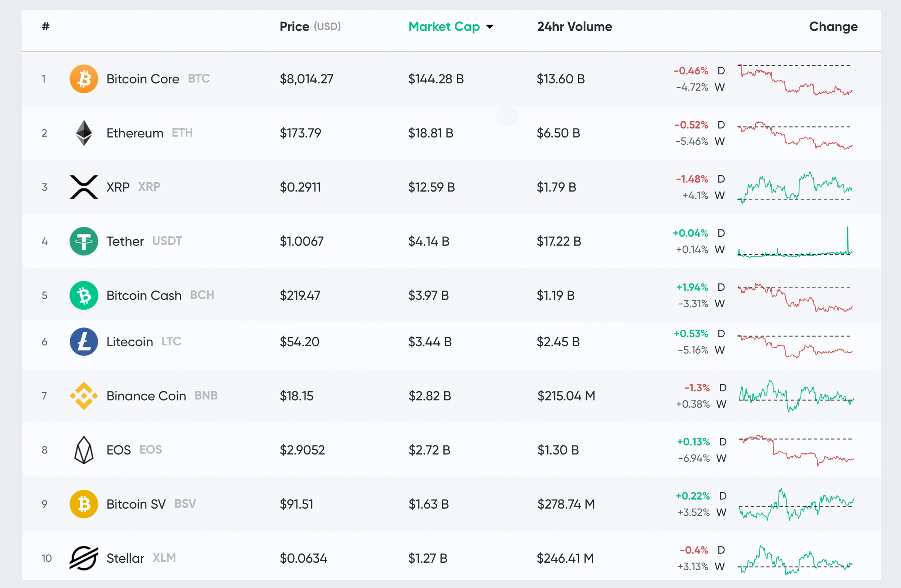Click the EOS logo icon
The width and height of the screenshot is (901, 588).
pyautogui.click(x=84, y=450)
